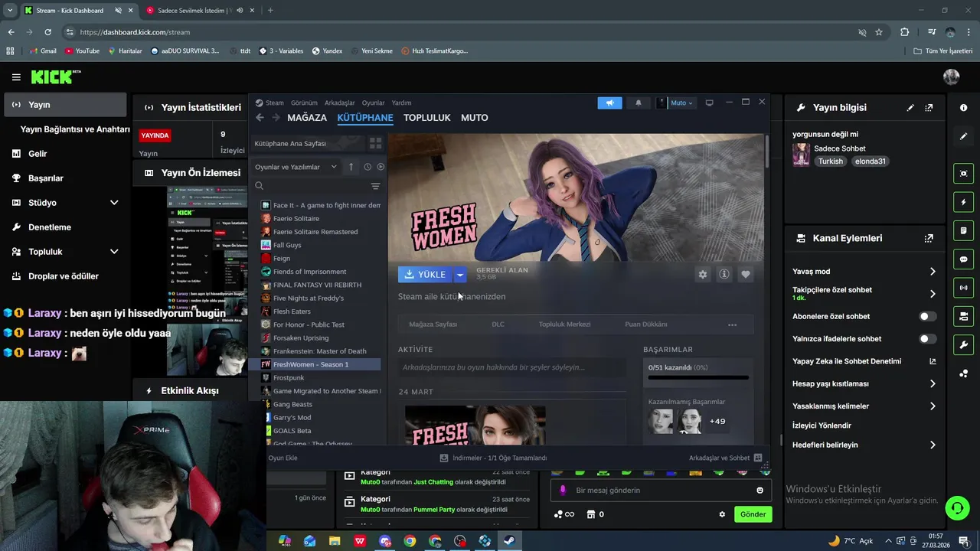This screenshot has width=980, height=551.
Task: Open Yapay Zeka ile Sohbet Denetimi link
Action: point(864,361)
